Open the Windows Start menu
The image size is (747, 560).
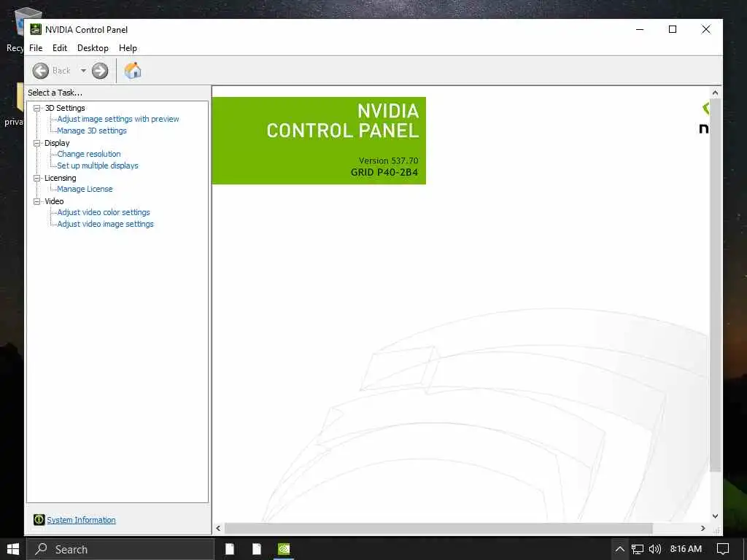point(13,549)
